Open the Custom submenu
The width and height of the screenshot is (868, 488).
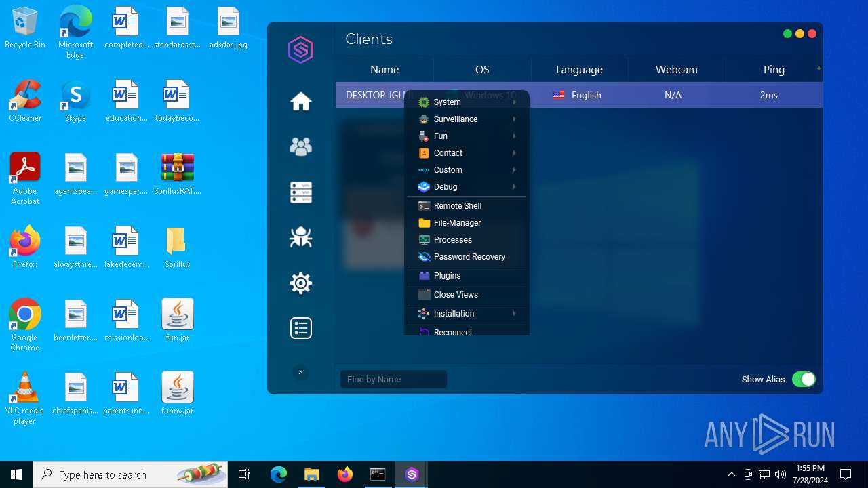pyautogui.click(x=467, y=170)
